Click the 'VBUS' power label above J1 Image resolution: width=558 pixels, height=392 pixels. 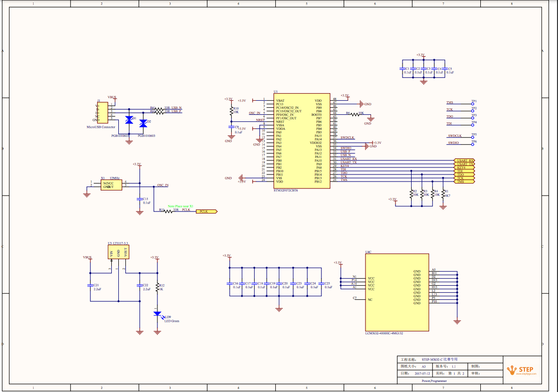[x=112, y=97]
